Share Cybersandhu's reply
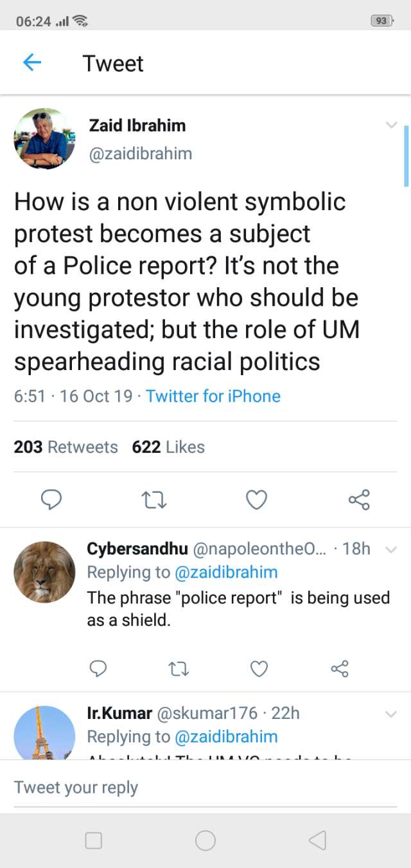This screenshot has height=868, width=411. 340,669
